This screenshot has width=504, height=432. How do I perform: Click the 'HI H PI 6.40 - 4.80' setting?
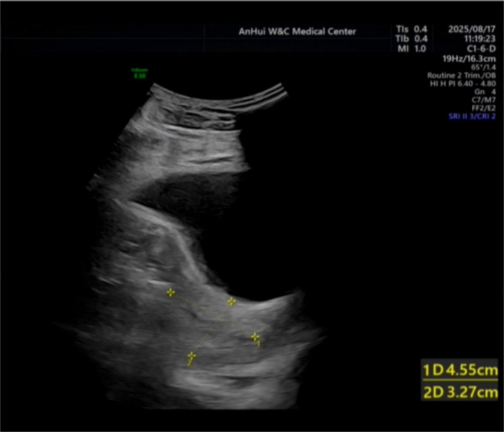point(463,83)
